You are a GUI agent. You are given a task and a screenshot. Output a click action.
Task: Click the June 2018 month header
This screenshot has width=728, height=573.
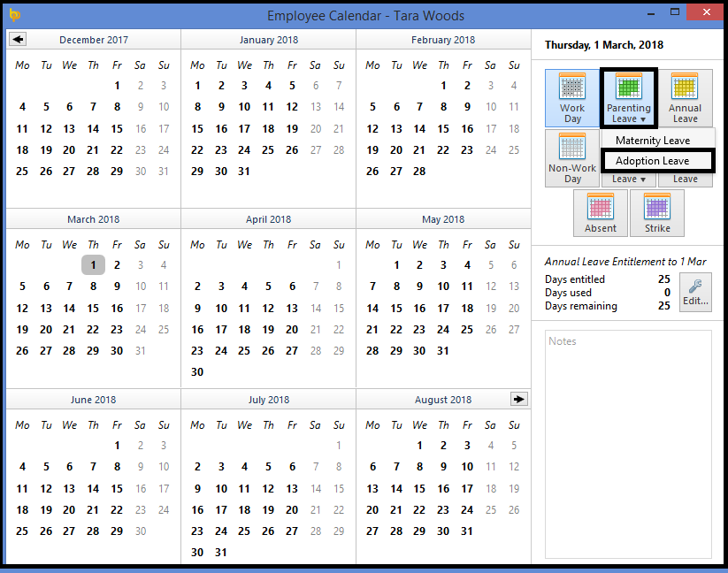coord(93,400)
